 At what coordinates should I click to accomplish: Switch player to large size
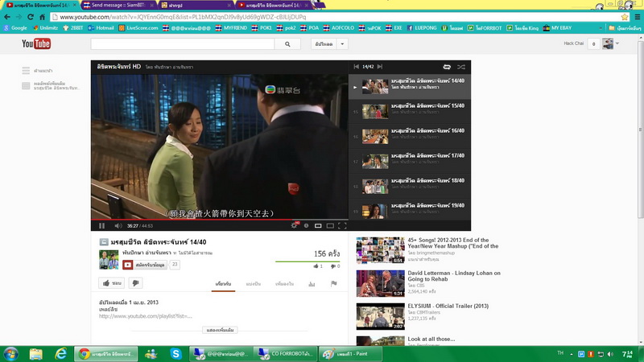[330, 226]
